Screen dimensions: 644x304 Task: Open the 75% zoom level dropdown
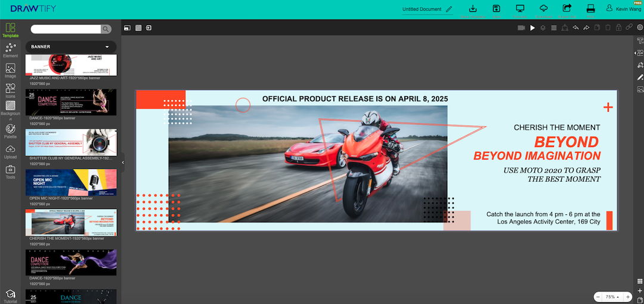[x=612, y=297]
